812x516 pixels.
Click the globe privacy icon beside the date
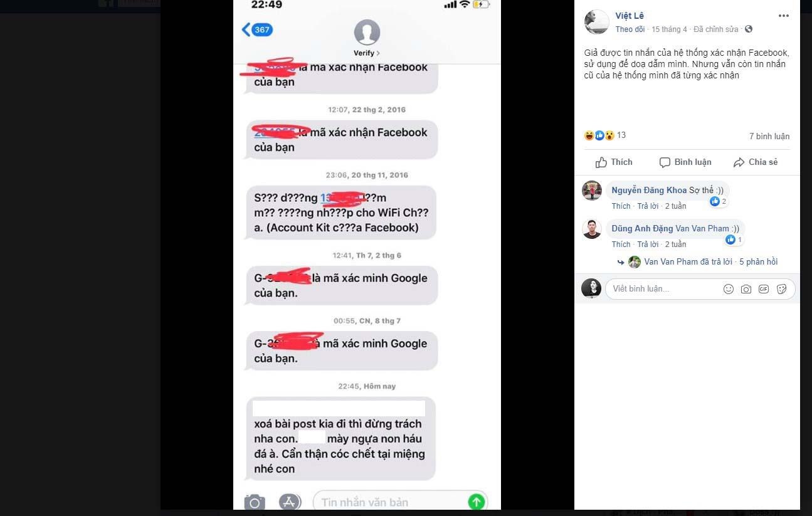coord(749,29)
